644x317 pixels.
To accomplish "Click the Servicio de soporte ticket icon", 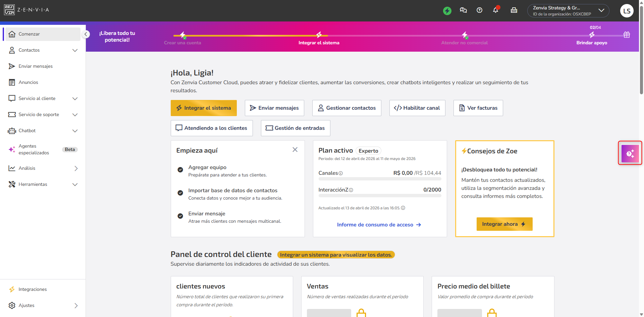I will click(12, 115).
